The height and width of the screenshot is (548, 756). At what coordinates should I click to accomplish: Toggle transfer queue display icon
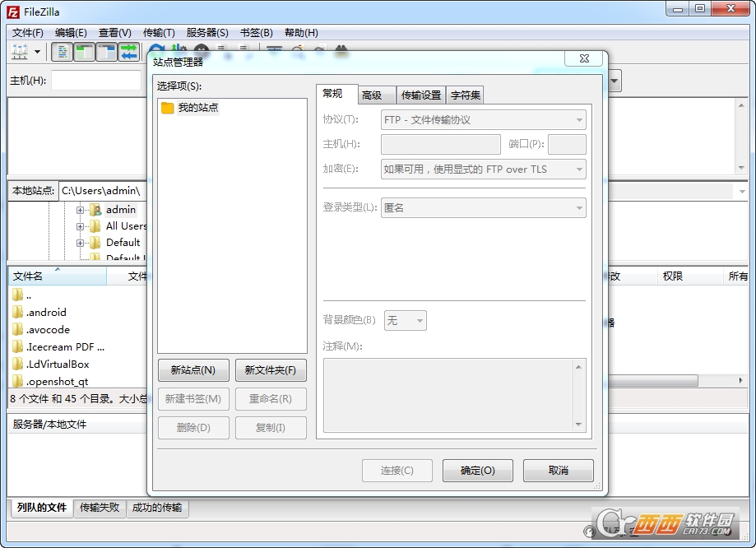[x=128, y=52]
